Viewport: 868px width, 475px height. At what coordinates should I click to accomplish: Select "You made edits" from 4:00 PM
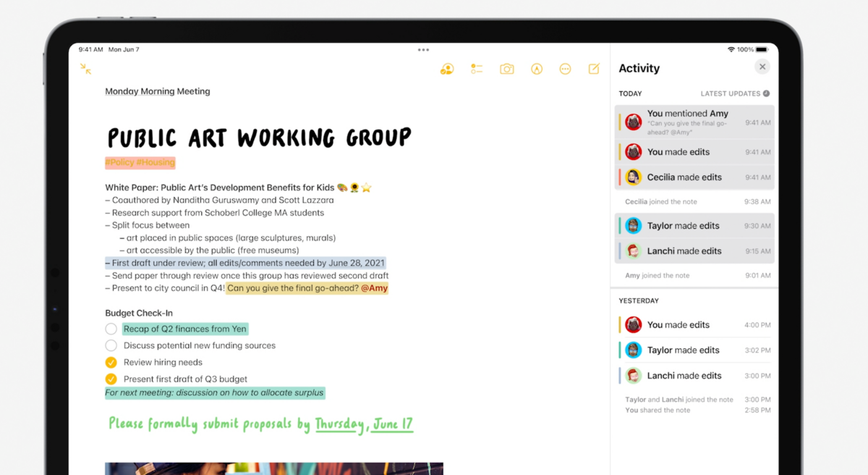click(694, 325)
